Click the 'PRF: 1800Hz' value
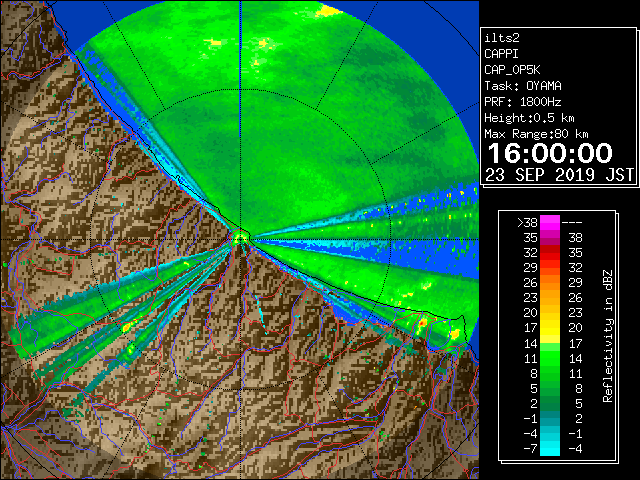Image resolution: width=640 pixels, height=480 pixels. coord(523,102)
